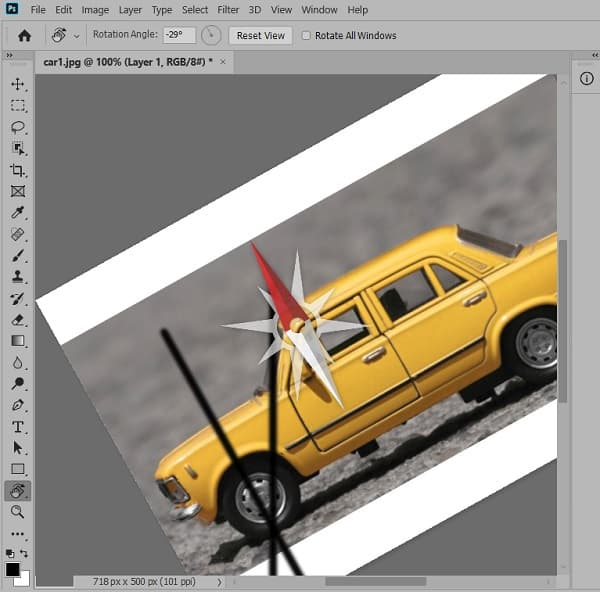Collapse the right panel dock arrows
600x592 pixels.
(595, 55)
